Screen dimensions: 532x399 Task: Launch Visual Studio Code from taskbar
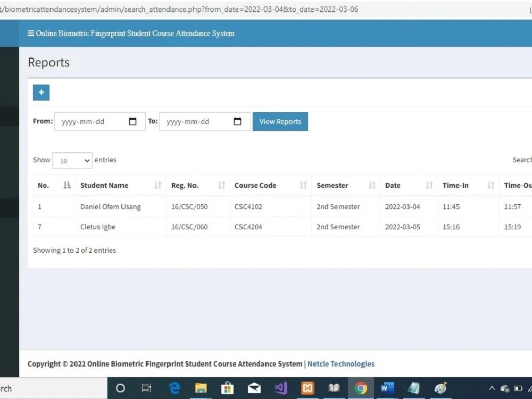pyautogui.click(x=281, y=388)
